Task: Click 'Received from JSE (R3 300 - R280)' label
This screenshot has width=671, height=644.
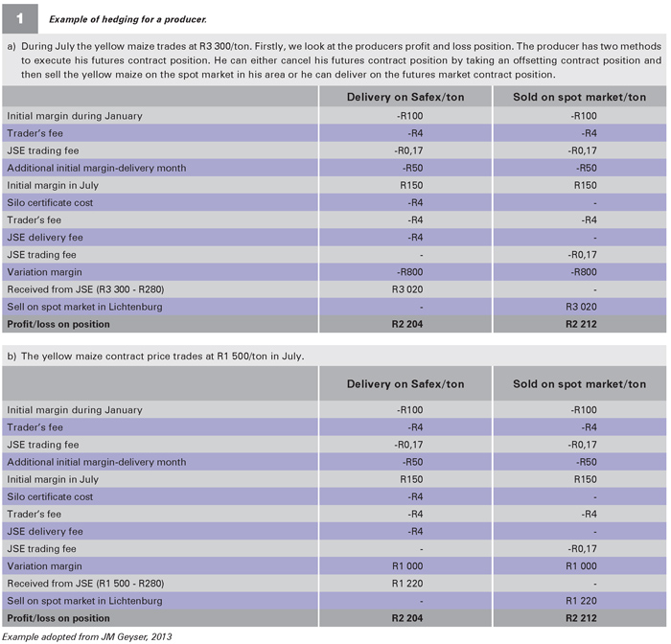Action: 85,289
